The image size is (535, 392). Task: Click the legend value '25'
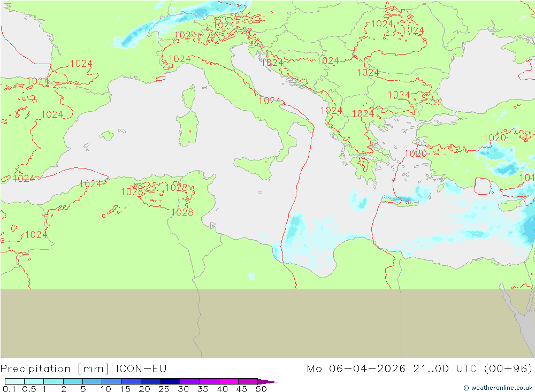[x=164, y=389]
